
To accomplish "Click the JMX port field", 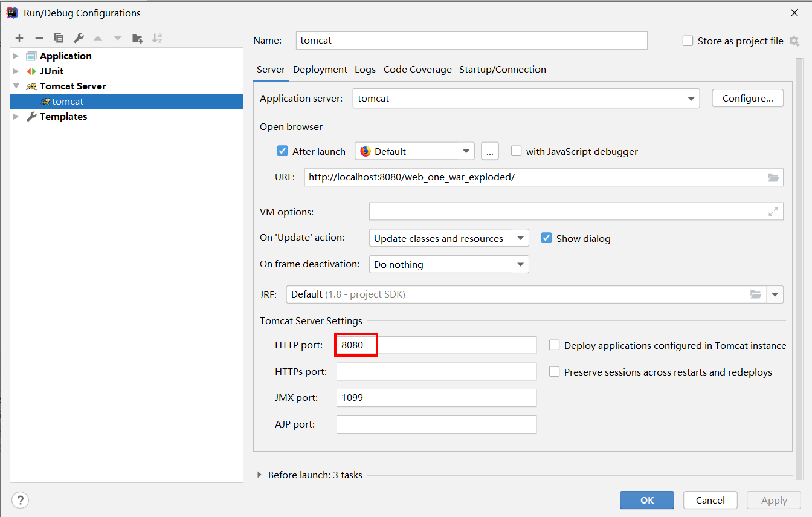I will pos(436,398).
